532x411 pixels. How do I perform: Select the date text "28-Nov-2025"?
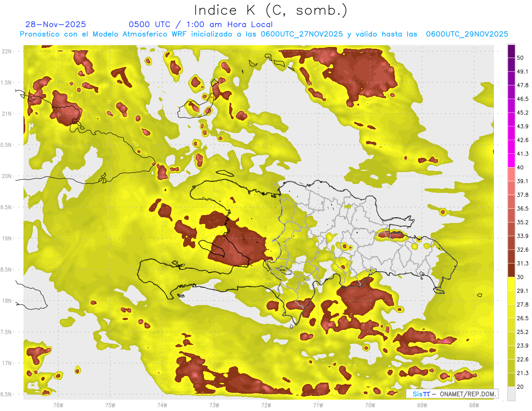(56, 24)
